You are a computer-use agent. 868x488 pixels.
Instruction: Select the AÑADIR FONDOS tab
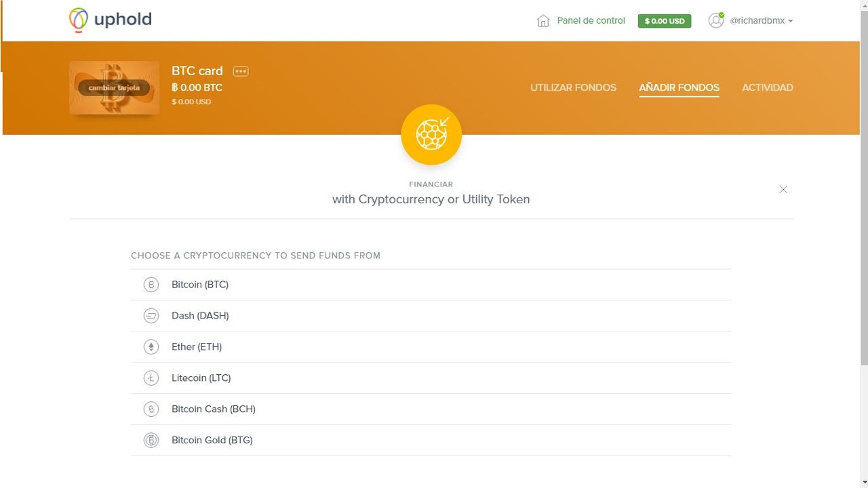click(x=679, y=87)
